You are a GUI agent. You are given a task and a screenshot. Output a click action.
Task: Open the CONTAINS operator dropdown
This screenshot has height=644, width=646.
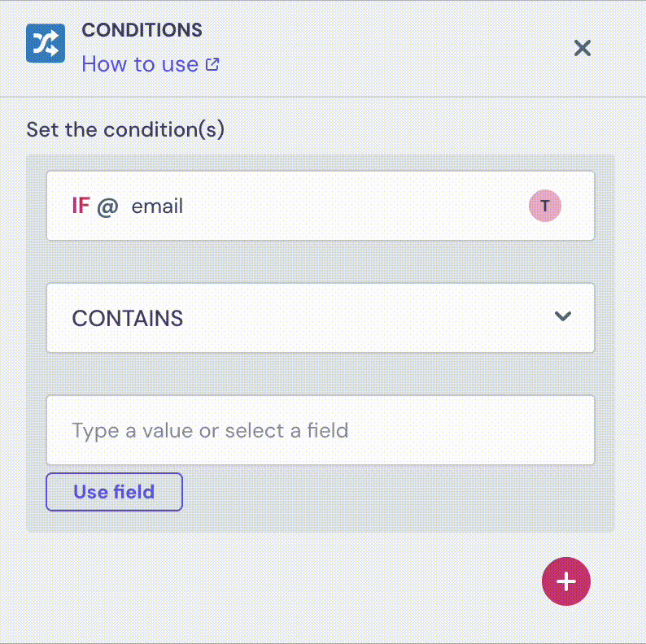[320, 318]
